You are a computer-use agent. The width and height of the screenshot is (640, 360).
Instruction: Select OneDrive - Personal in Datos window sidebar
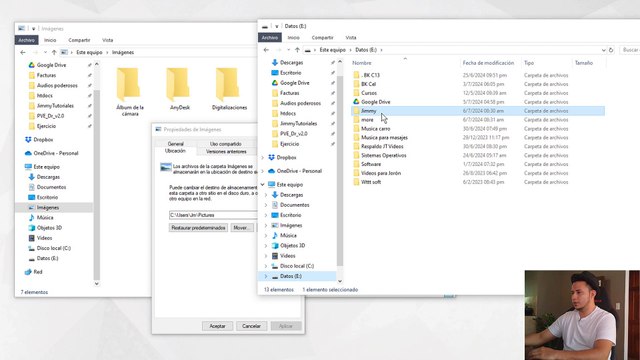coord(299,171)
